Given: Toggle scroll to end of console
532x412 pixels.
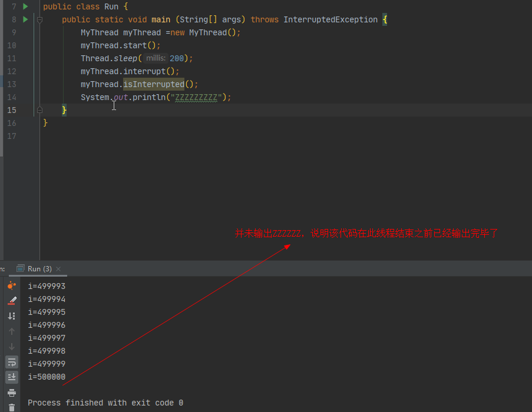Looking at the screenshot, I should click(12, 377).
